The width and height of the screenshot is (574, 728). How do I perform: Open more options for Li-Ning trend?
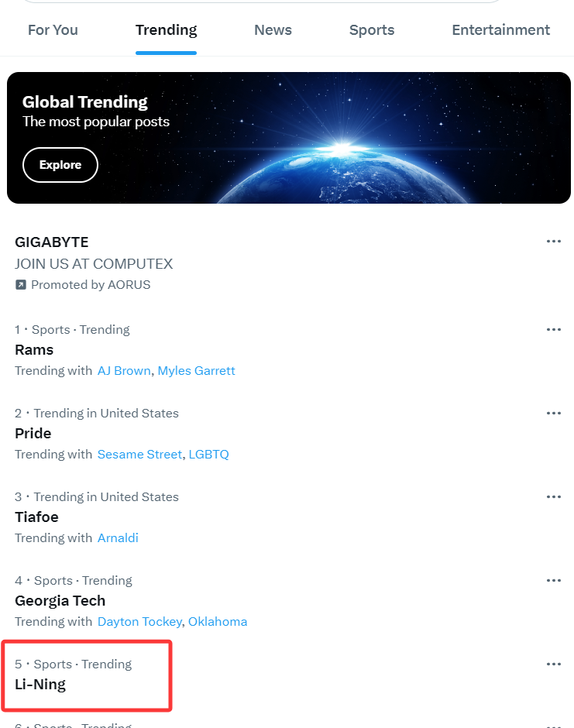554,664
